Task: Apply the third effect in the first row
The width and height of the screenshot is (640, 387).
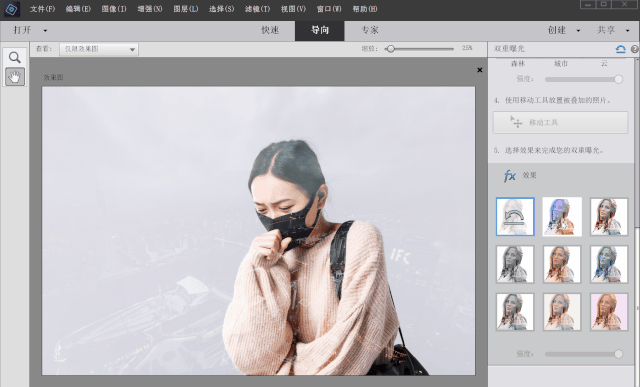Action: [x=609, y=217]
